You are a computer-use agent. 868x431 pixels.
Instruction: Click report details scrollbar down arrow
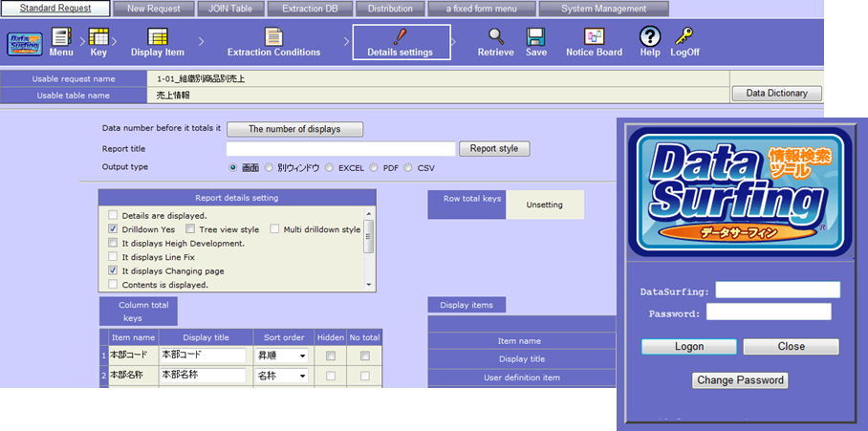tap(369, 285)
